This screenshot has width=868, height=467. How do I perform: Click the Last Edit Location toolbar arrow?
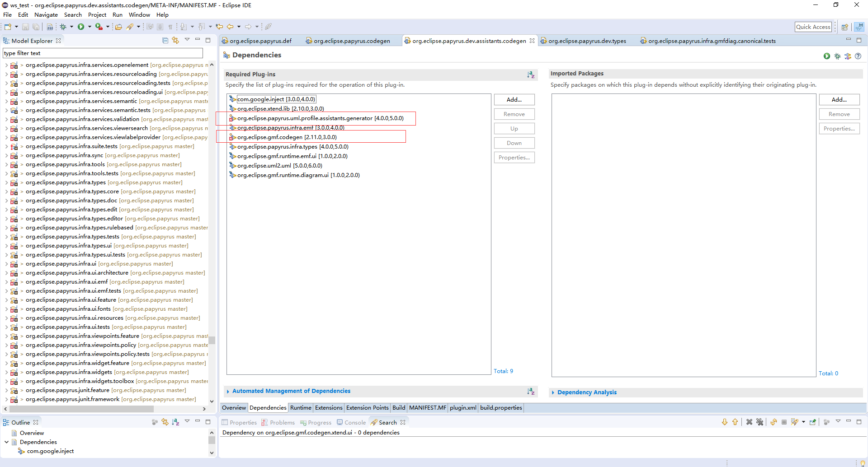[x=220, y=27]
